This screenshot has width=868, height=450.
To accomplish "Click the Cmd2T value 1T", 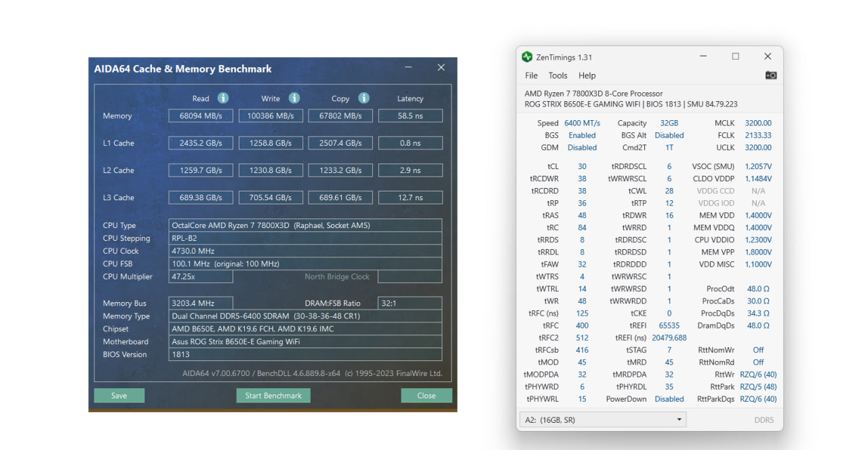I will tap(669, 148).
